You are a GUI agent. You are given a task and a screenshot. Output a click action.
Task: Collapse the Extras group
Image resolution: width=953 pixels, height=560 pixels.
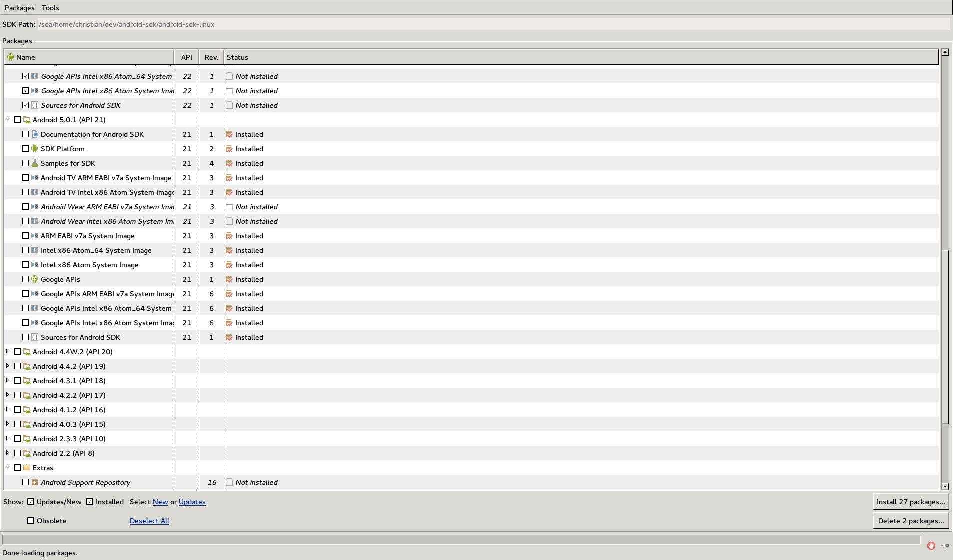tap(8, 467)
